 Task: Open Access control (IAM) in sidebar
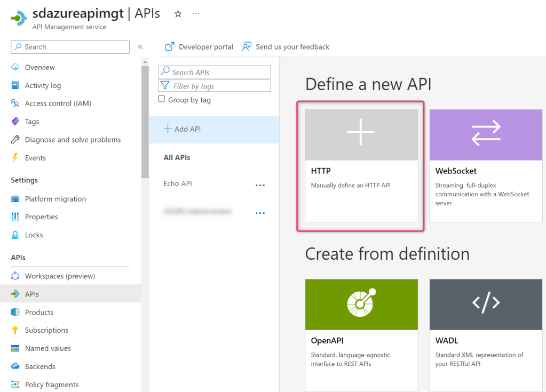58,103
